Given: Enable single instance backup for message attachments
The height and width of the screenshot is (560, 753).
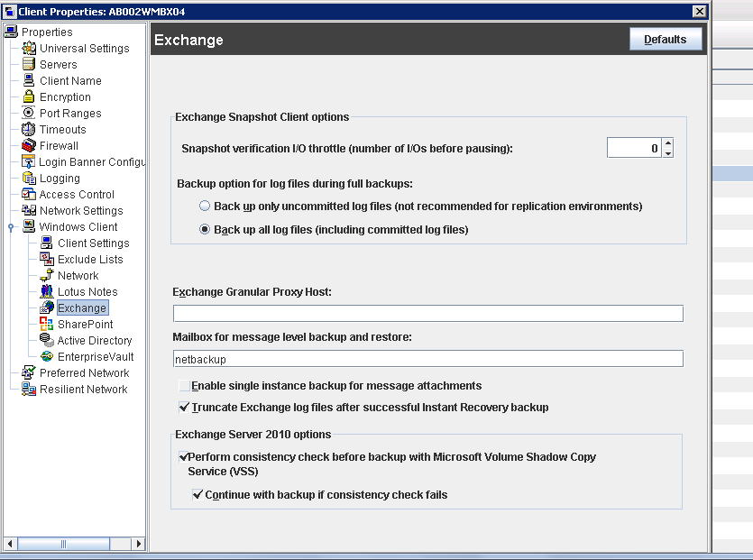Looking at the screenshot, I should click(x=185, y=384).
